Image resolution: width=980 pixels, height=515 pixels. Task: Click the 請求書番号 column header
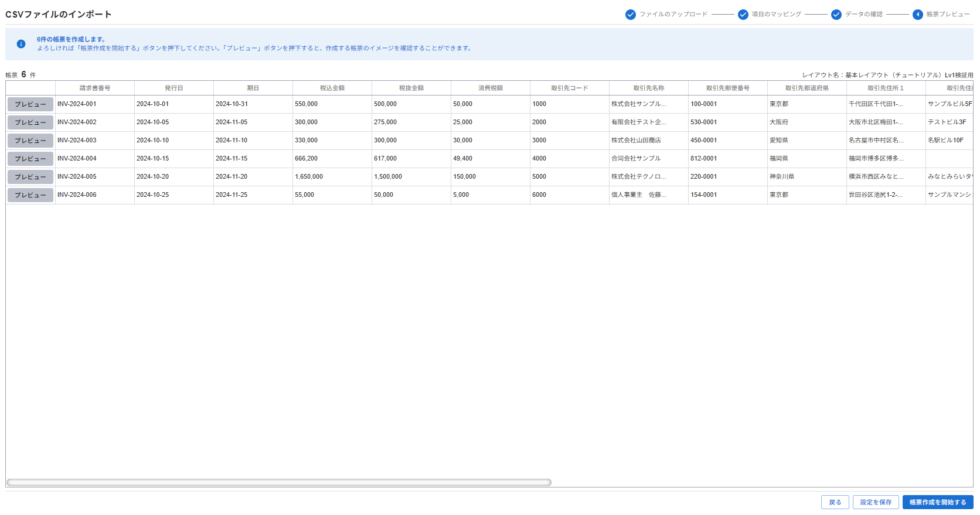point(95,88)
